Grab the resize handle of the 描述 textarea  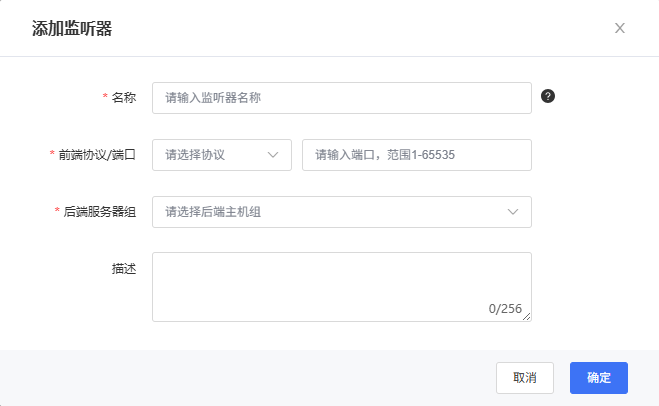tap(527, 317)
